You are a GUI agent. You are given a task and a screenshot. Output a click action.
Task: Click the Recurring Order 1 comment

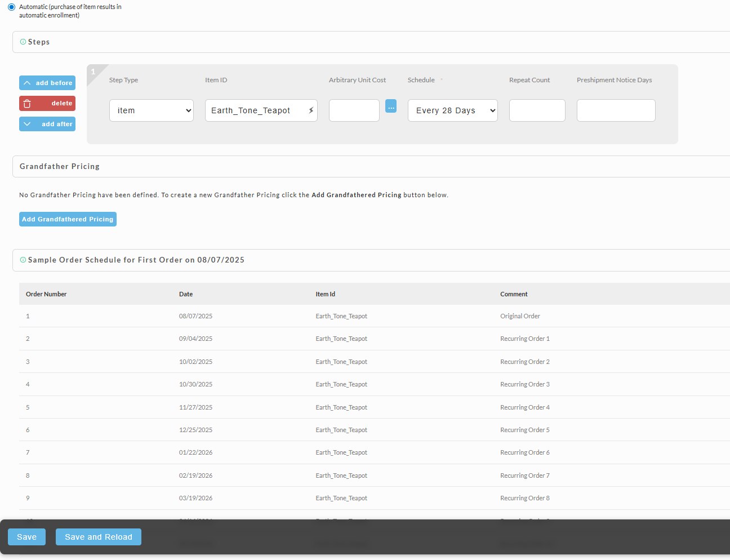[525, 339]
